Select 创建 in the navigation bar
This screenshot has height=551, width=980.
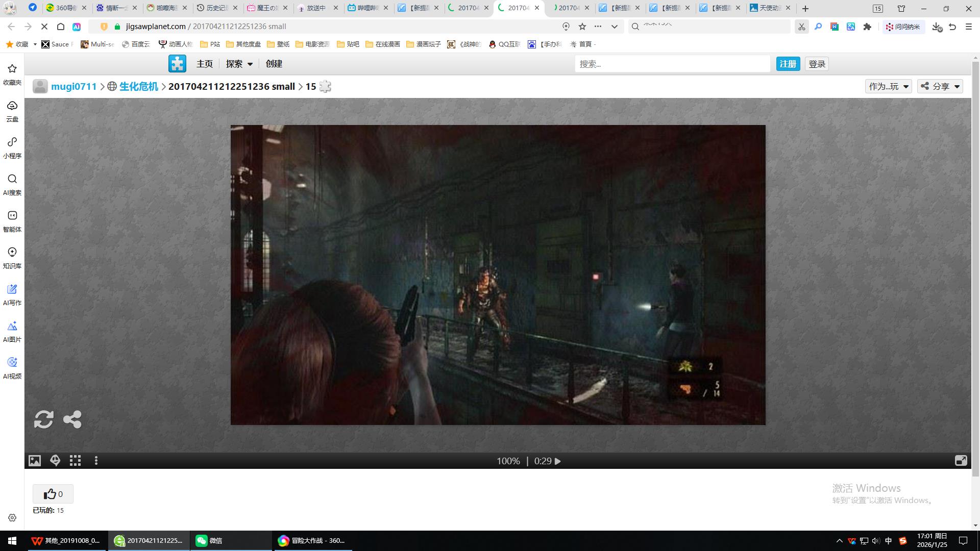[x=274, y=64]
